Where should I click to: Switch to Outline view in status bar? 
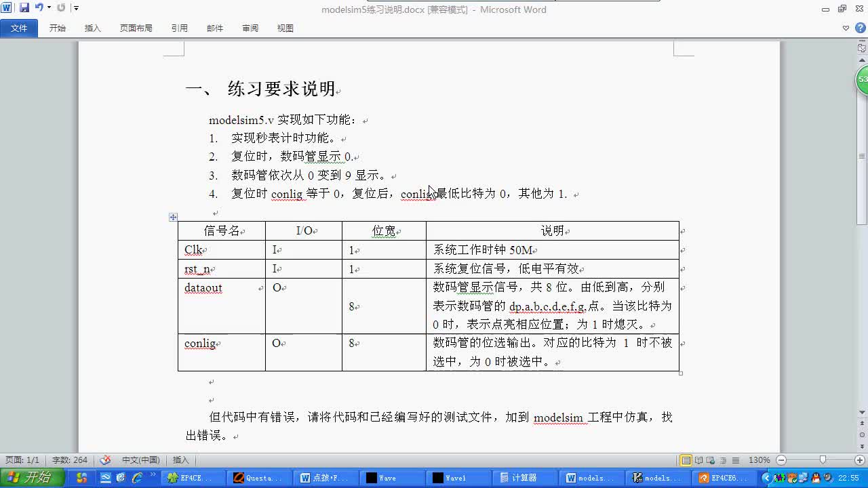[x=723, y=460]
